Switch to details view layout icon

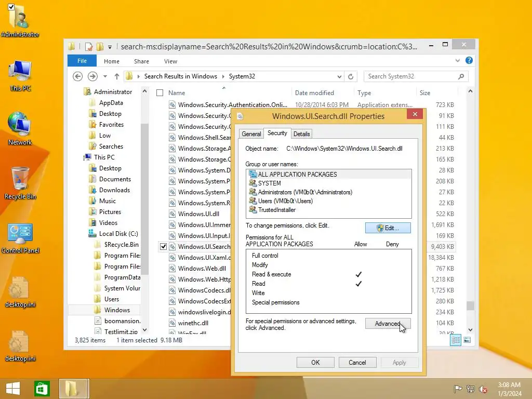click(455, 340)
